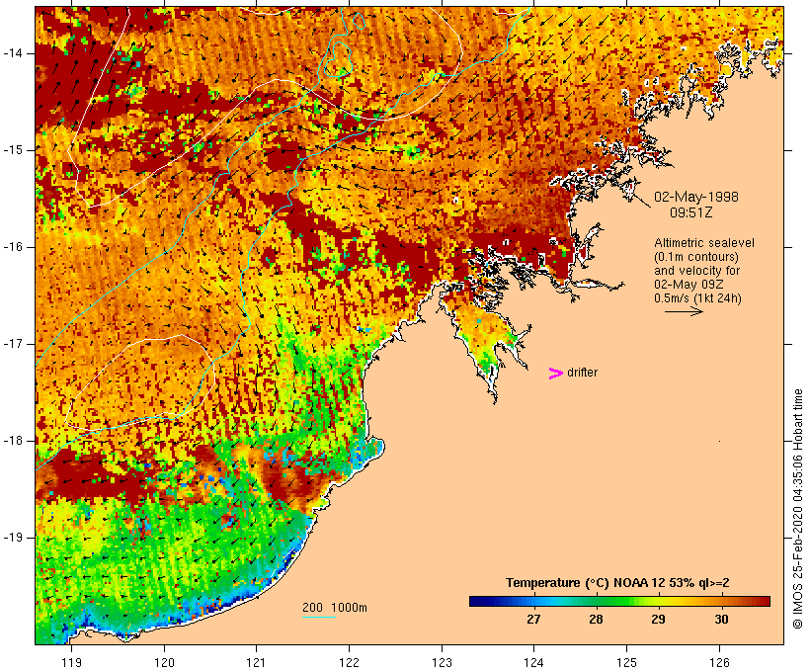The width and height of the screenshot is (810, 672).
Task: Click the '(0.1m contours)' caption line
Action: (696, 257)
